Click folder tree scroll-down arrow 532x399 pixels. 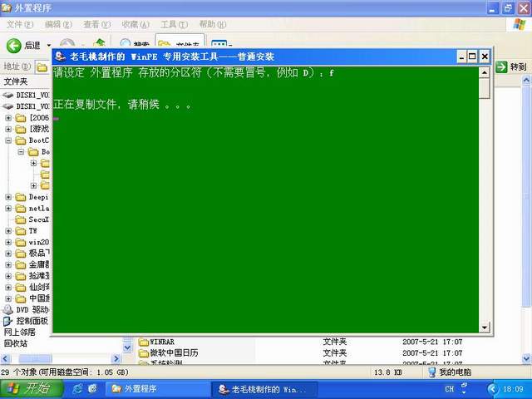[127, 347]
